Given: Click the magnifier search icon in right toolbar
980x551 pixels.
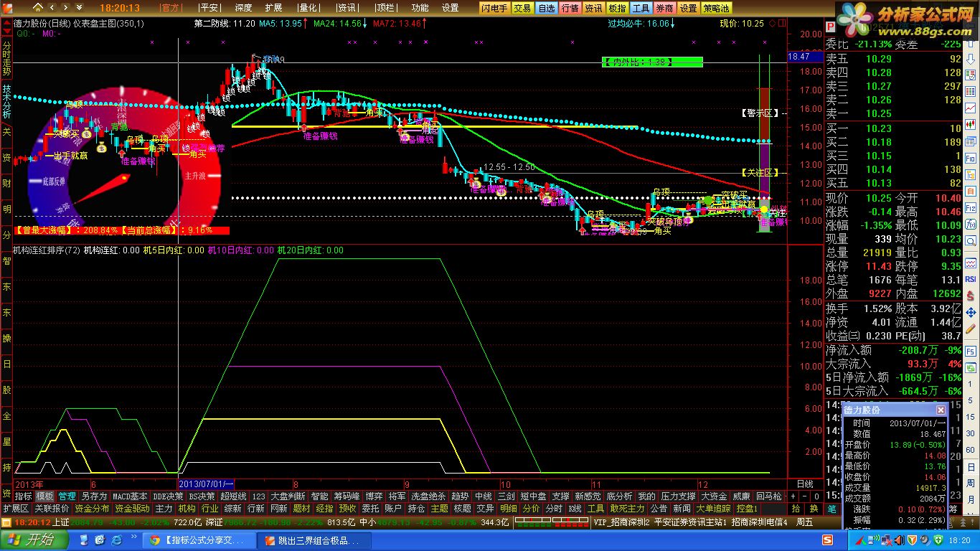Looking at the screenshot, I should 971,240.
